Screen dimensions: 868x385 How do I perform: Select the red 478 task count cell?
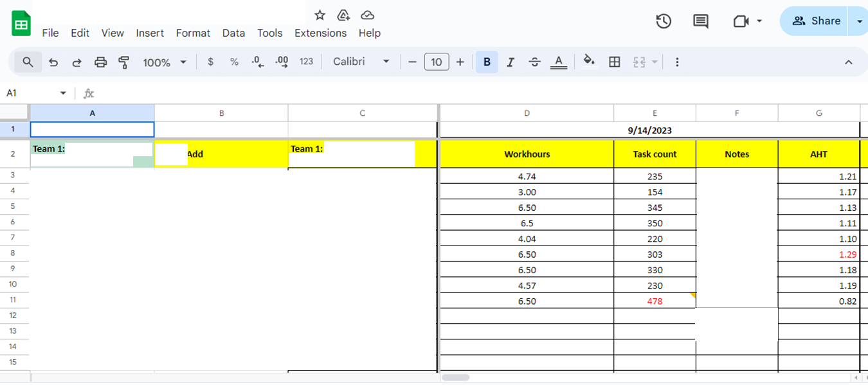point(655,301)
